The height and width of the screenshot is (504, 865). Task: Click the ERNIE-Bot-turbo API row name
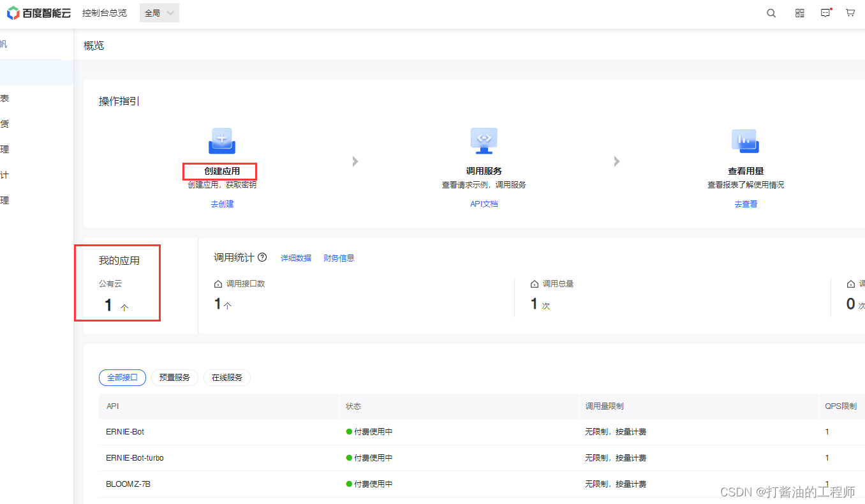tap(135, 458)
